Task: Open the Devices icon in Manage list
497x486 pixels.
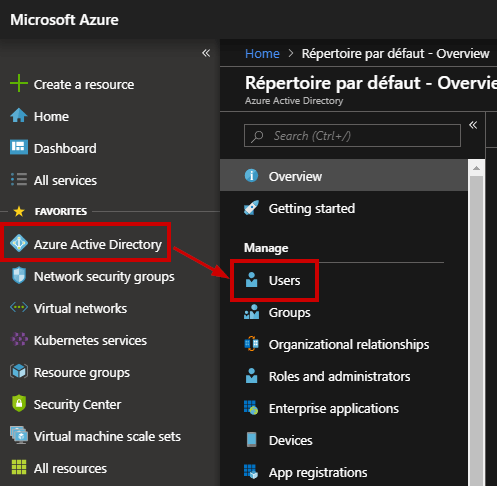Action: 251,440
